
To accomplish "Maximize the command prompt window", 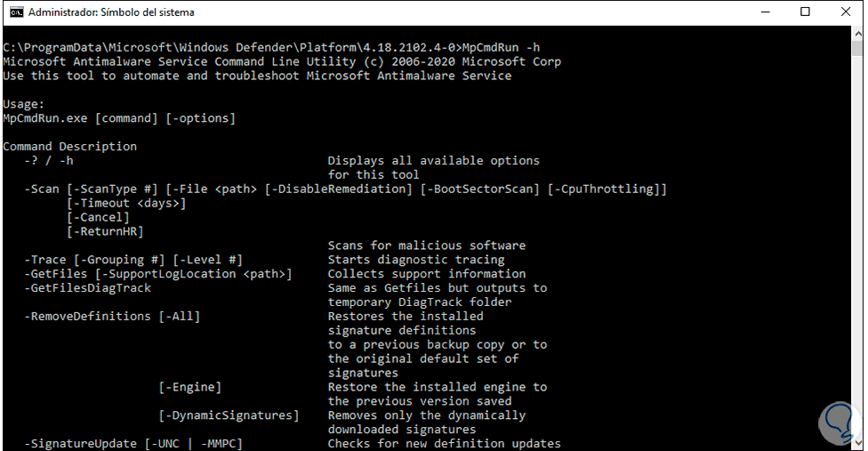I will [806, 12].
